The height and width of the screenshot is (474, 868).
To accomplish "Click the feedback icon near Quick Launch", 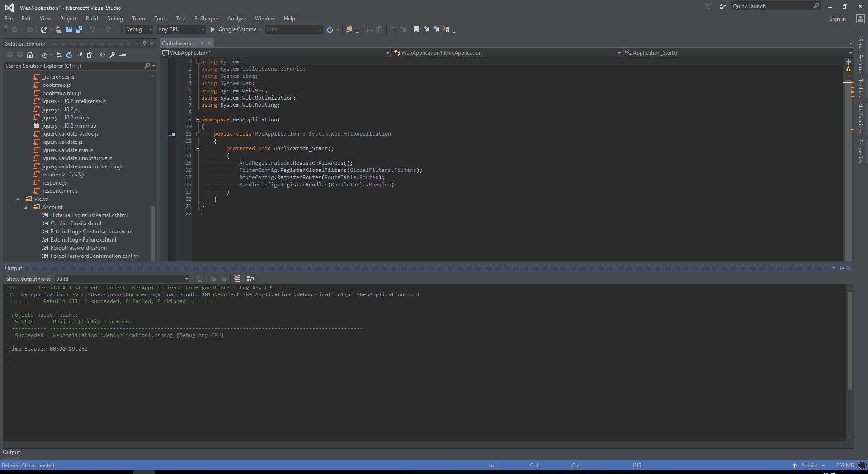I will coord(723,6).
